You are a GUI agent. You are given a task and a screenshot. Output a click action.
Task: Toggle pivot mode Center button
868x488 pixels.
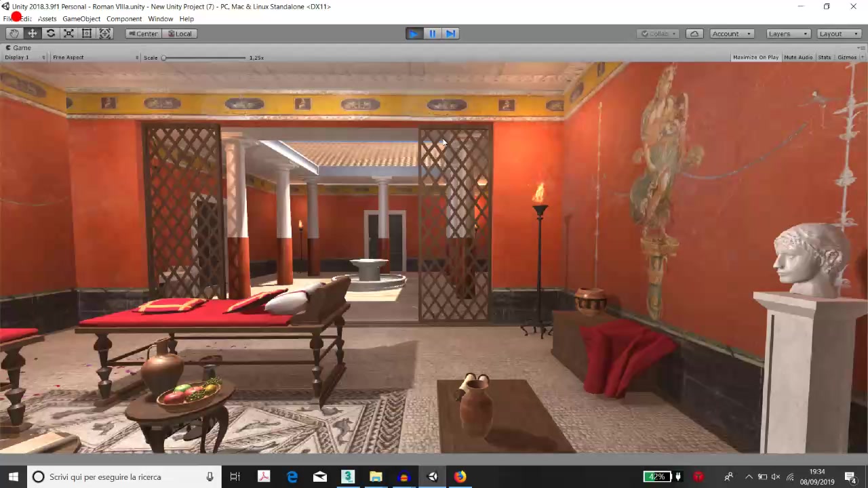(x=143, y=33)
